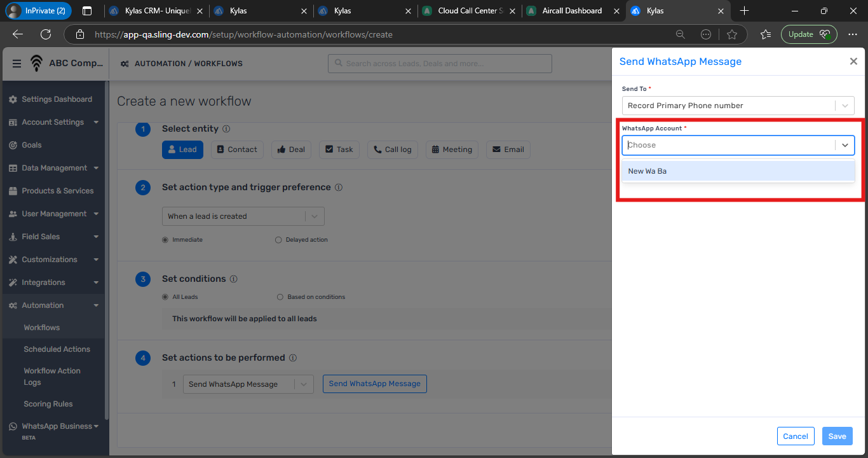868x458 pixels.
Task: Click the browser zoom out magnifier icon
Action: click(x=680, y=34)
